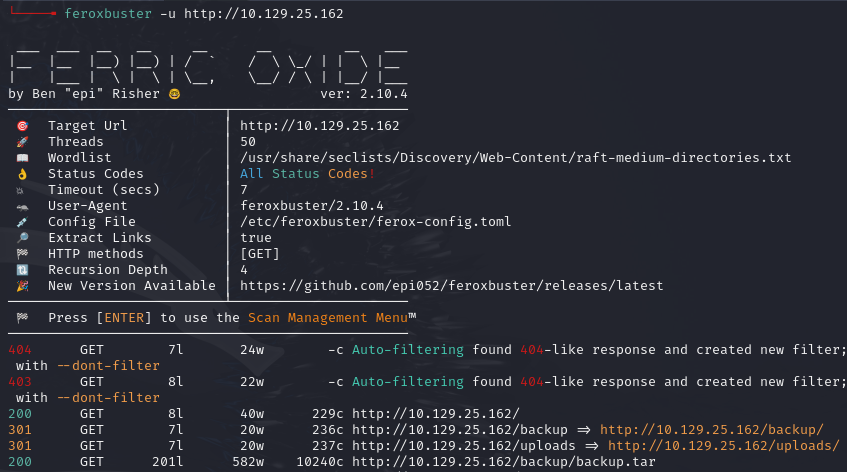Viewport: 847px width, 472px height.
Task: Click the /uploads result URL before the arrow
Action: pos(463,446)
